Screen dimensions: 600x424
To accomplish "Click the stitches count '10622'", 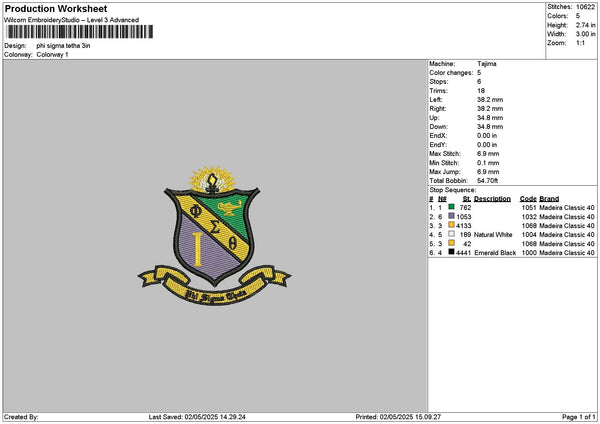I will click(x=585, y=7).
